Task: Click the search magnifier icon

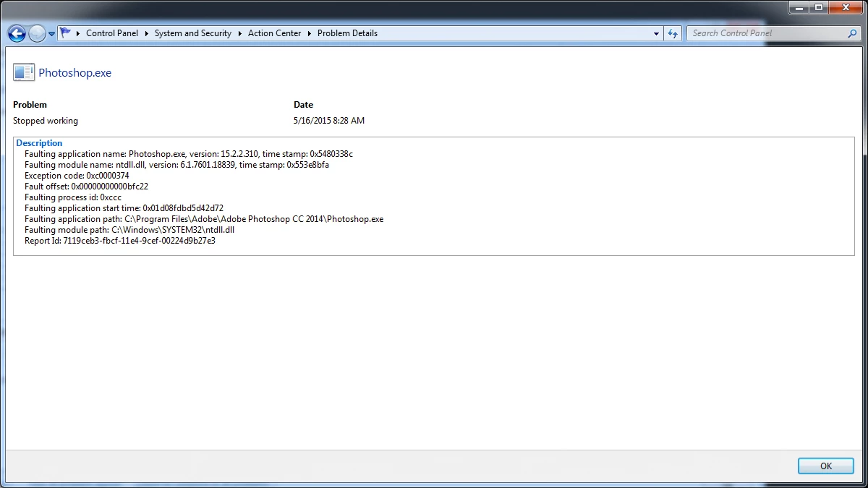Action: pyautogui.click(x=853, y=33)
